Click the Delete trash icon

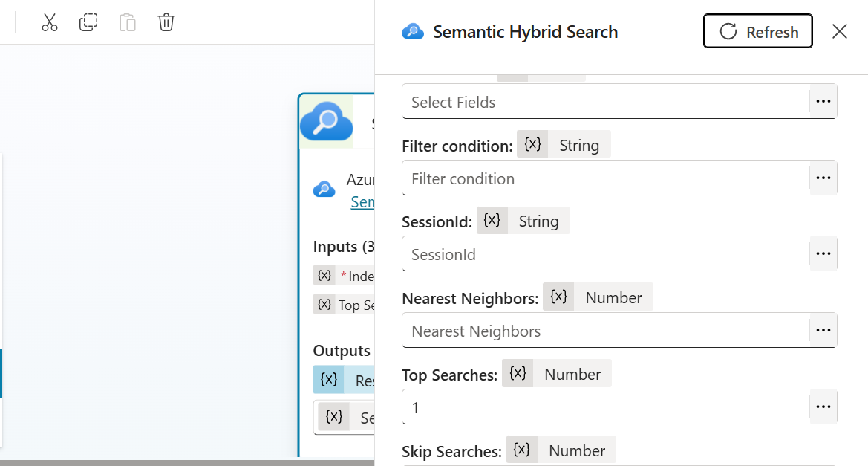[166, 23]
